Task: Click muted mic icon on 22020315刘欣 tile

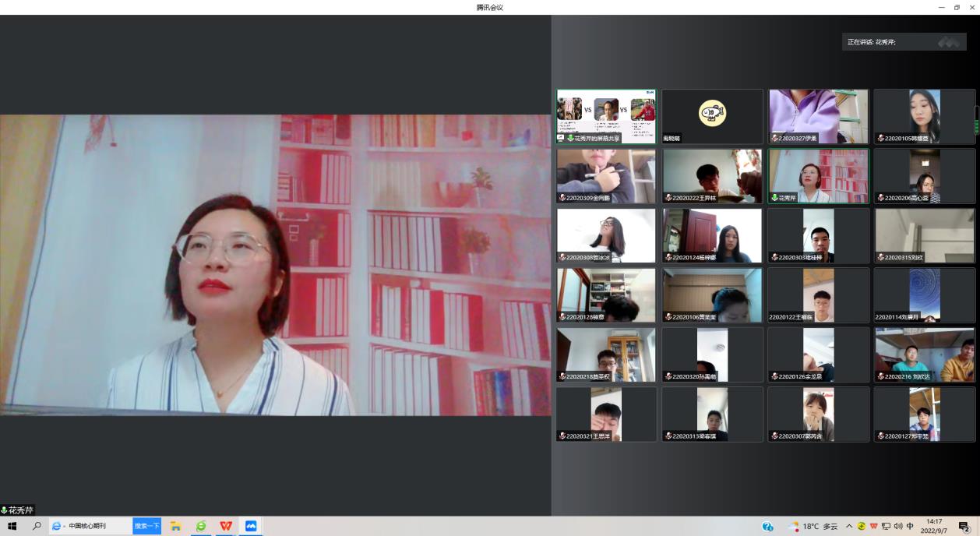Action: (x=880, y=258)
